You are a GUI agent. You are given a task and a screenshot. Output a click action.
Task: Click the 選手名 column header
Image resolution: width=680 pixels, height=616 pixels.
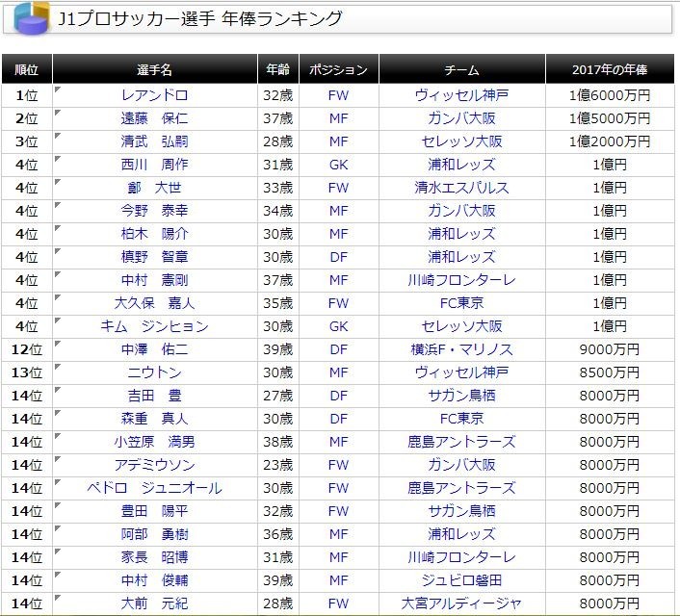155,69
